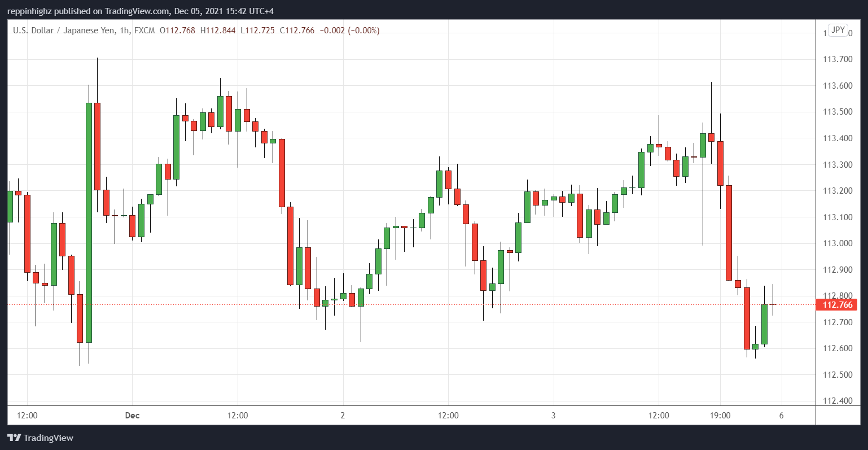Viewport: 868px width, 450px height.
Task: Click the close value C112.766
Action: tap(297, 30)
